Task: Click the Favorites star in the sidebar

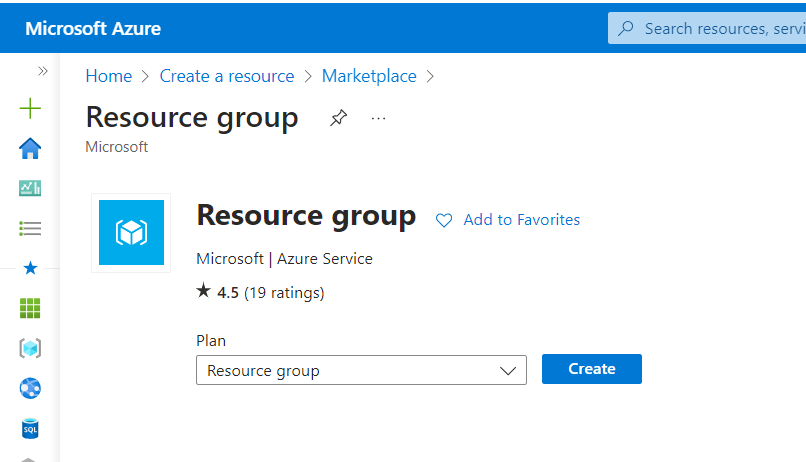Action: (x=30, y=268)
